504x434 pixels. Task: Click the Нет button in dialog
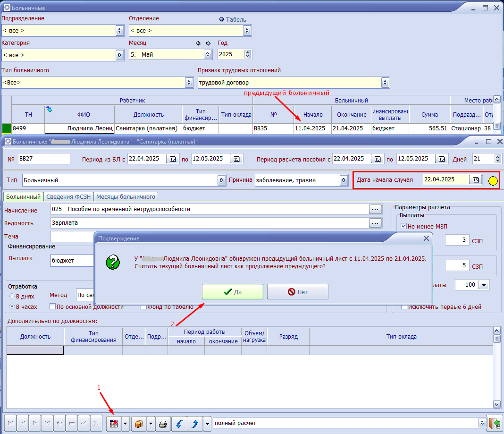pyautogui.click(x=298, y=292)
